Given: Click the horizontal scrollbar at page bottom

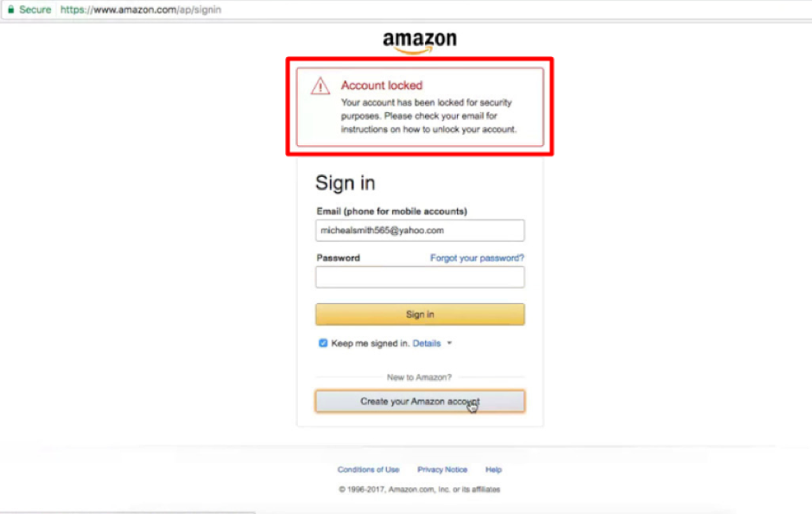Looking at the screenshot, I should pos(128,512).
